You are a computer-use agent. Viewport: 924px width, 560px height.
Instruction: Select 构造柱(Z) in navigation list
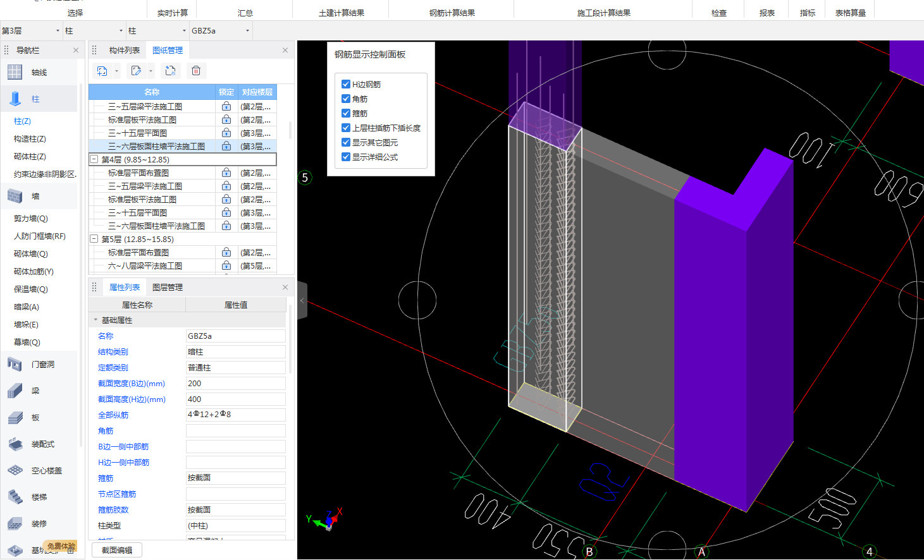(x=30, y=138)
